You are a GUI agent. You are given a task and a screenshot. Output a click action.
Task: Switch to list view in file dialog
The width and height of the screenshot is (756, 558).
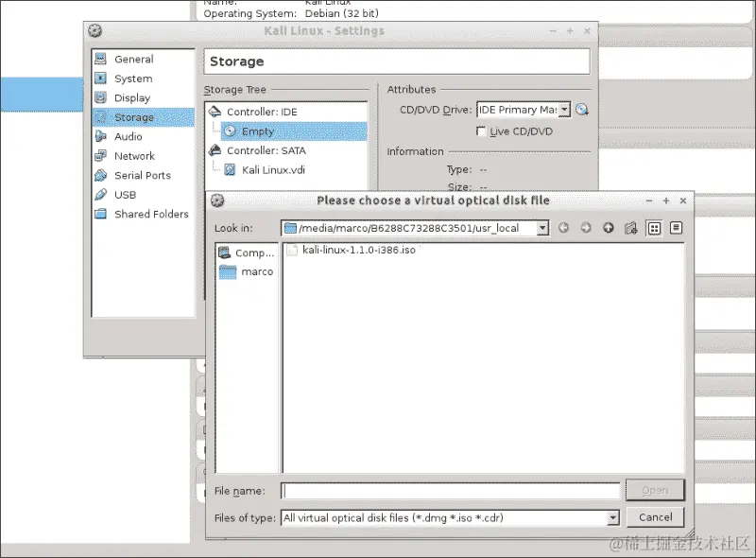654,228
